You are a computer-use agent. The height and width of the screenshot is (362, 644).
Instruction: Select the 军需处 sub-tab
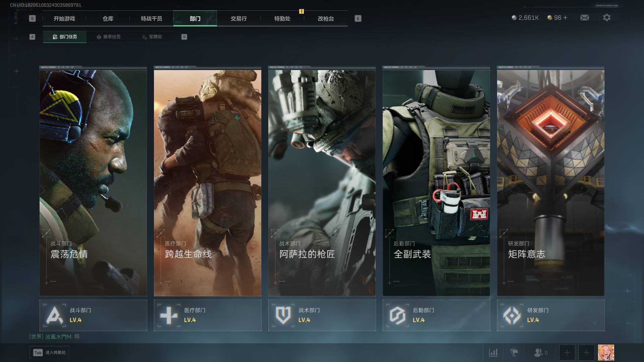pyautogui.click(x=152, y=37)
